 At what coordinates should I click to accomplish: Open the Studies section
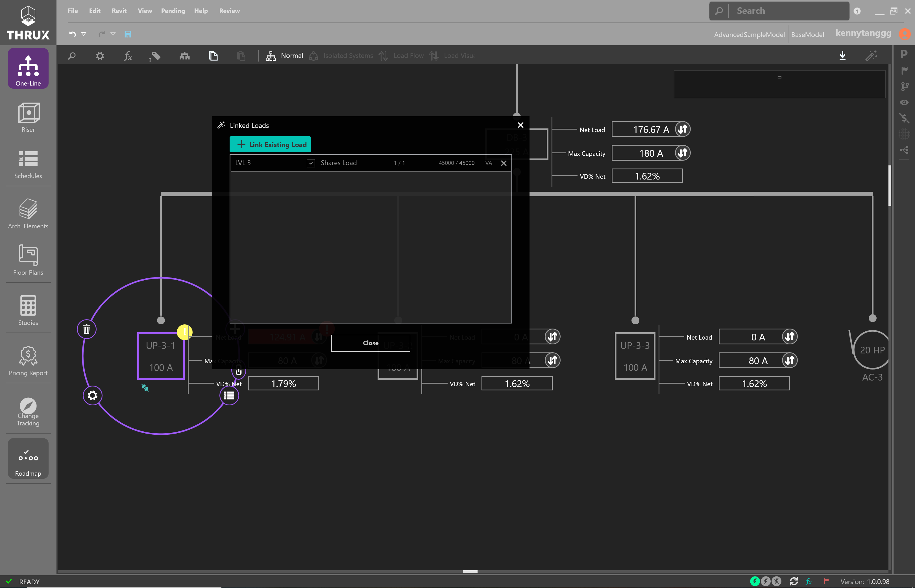[28, 310]
